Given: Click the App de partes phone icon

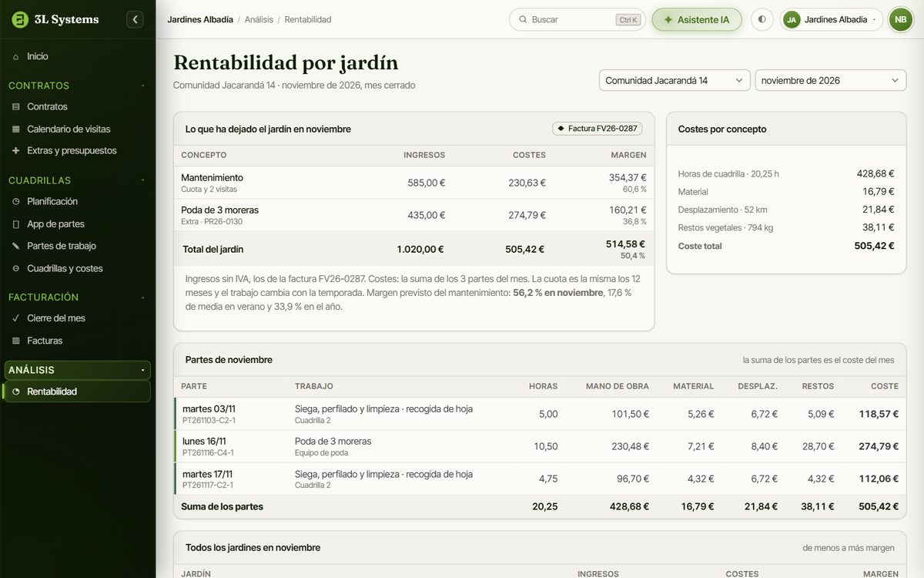Looking at the screenshot, I should point(16,223).
